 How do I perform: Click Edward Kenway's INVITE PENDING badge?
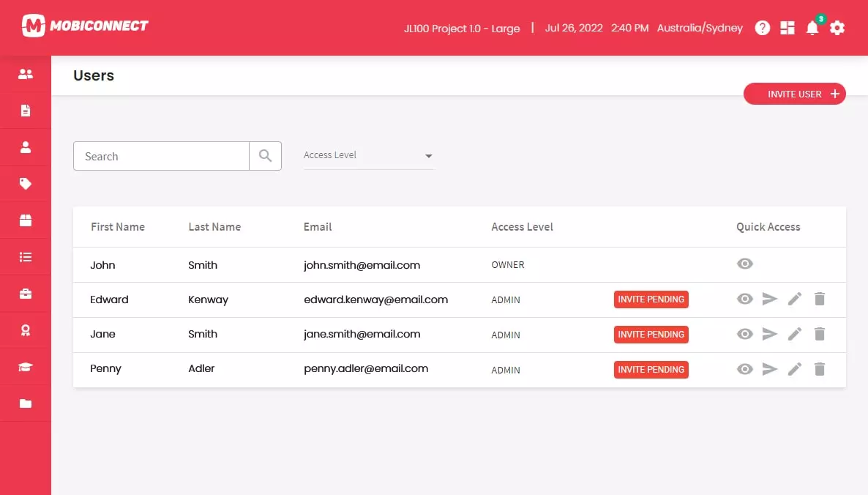(x=651, y=299)
